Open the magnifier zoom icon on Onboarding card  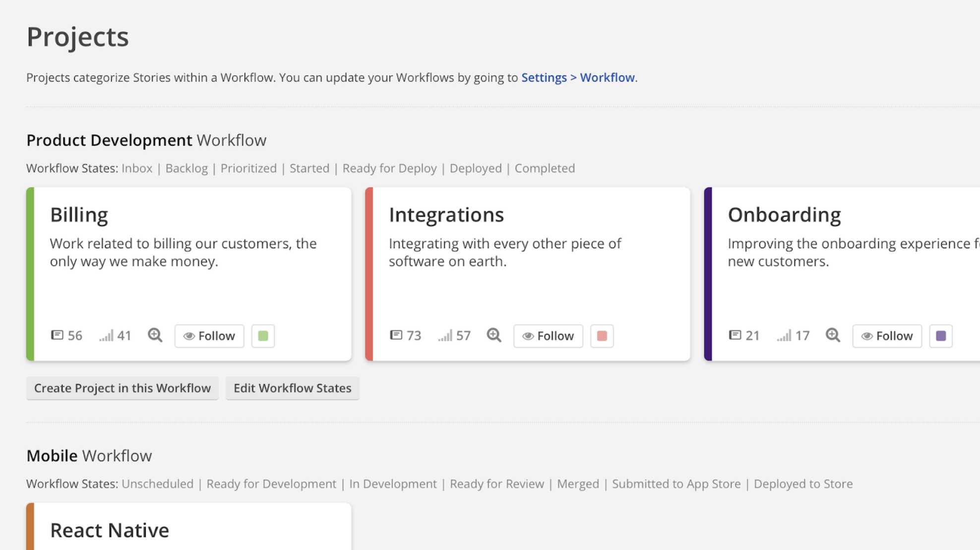tap(833, 336)
